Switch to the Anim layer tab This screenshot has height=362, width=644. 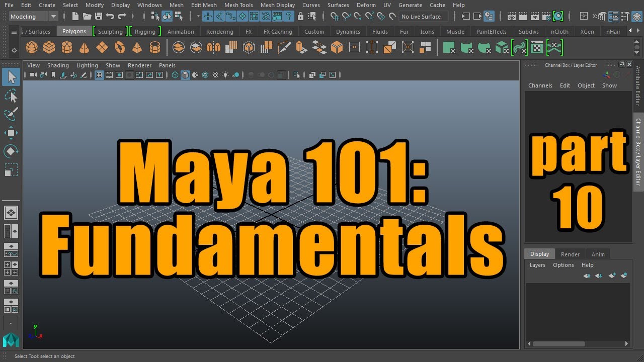[x=598, y=254]
